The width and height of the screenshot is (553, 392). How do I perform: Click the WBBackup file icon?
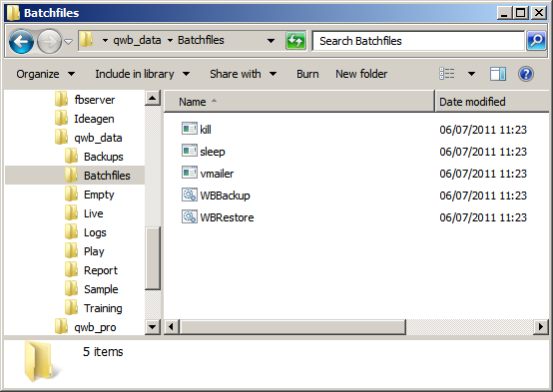click(190, 195)
